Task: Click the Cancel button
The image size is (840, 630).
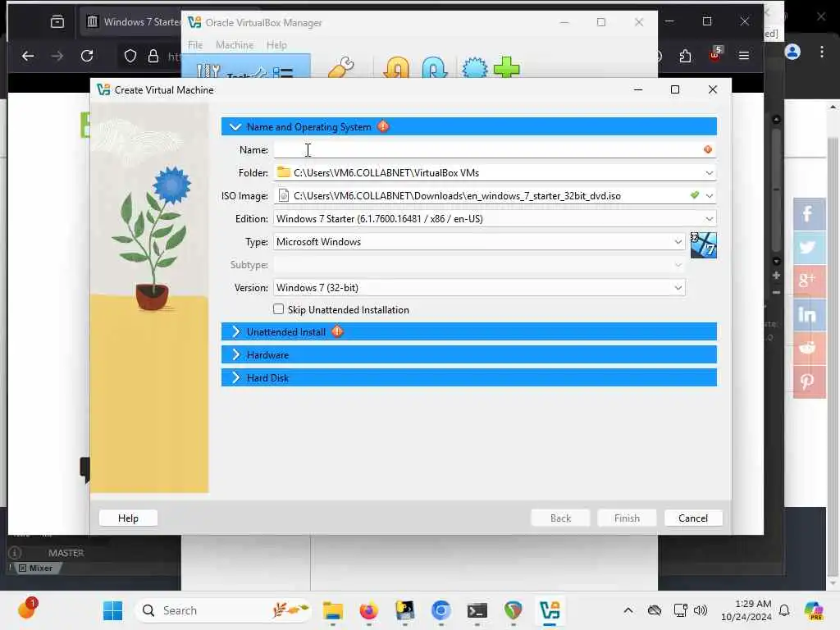Action: 692,518
